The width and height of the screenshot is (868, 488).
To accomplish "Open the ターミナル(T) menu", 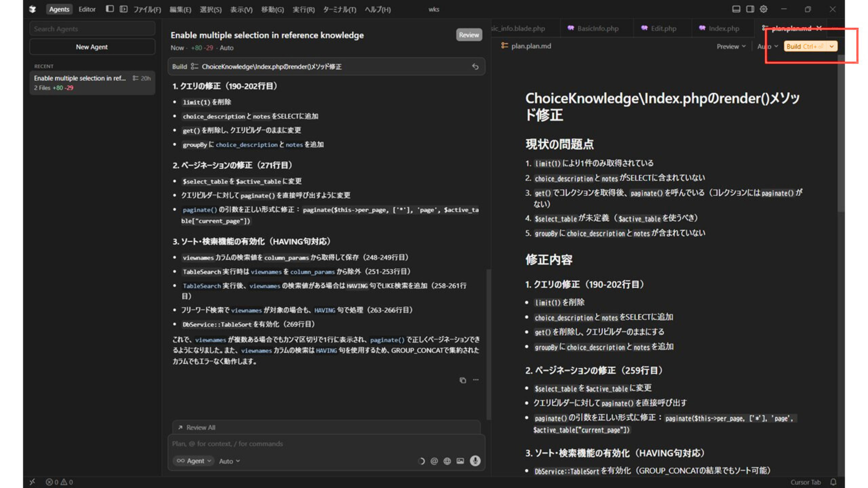I will [339, 9].
